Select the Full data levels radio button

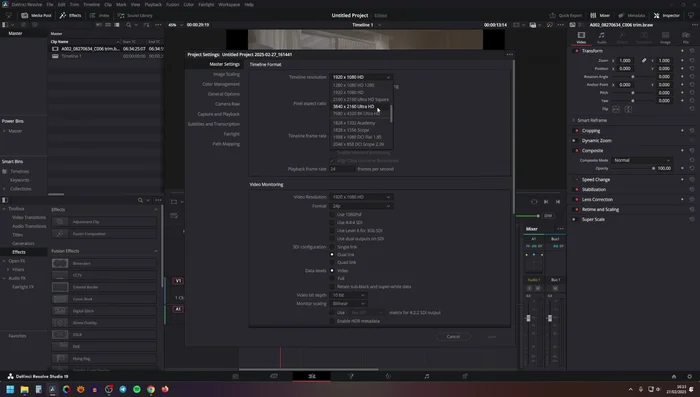332,278
